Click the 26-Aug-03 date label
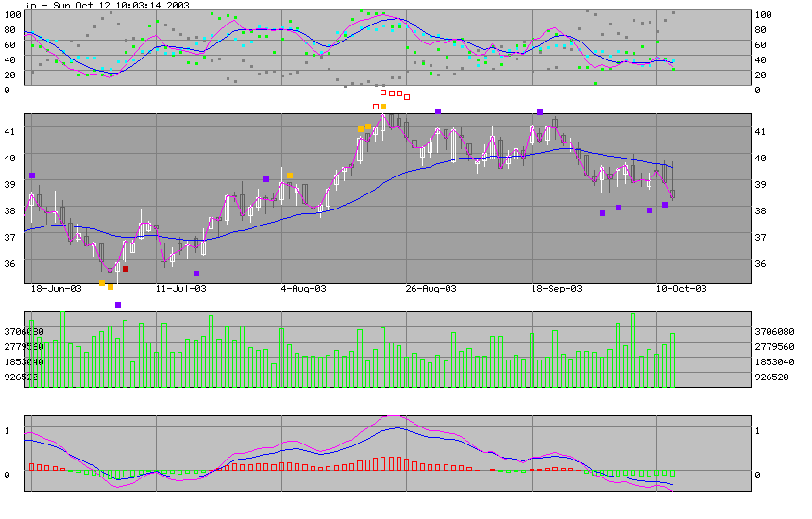The width and height of the screenshot is (812, 519). tap(431, 288)
